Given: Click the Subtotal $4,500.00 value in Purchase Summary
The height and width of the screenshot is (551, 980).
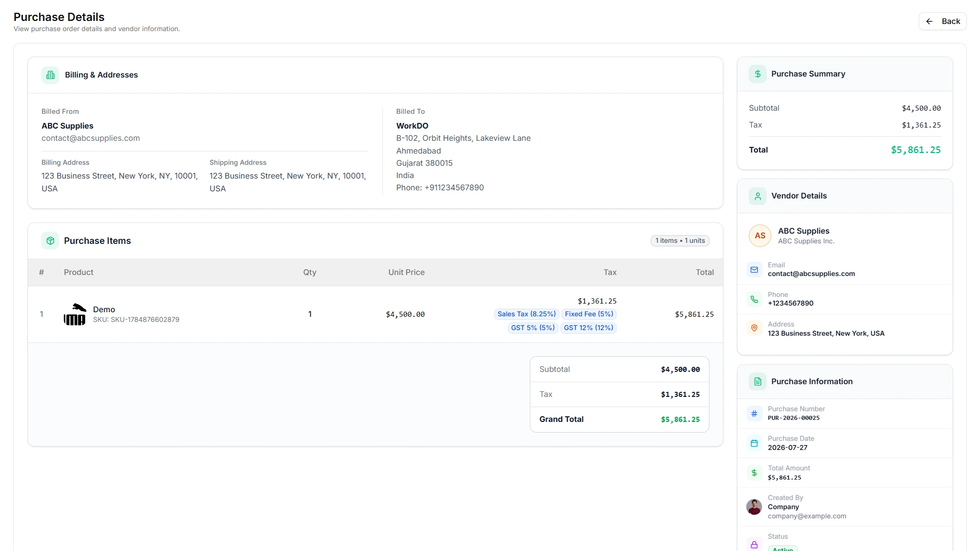Looking at the screenshot, I should pos(921,109).
